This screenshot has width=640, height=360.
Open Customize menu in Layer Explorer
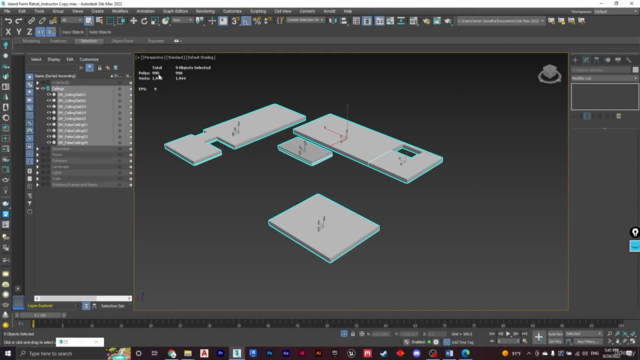pos(89,59)
